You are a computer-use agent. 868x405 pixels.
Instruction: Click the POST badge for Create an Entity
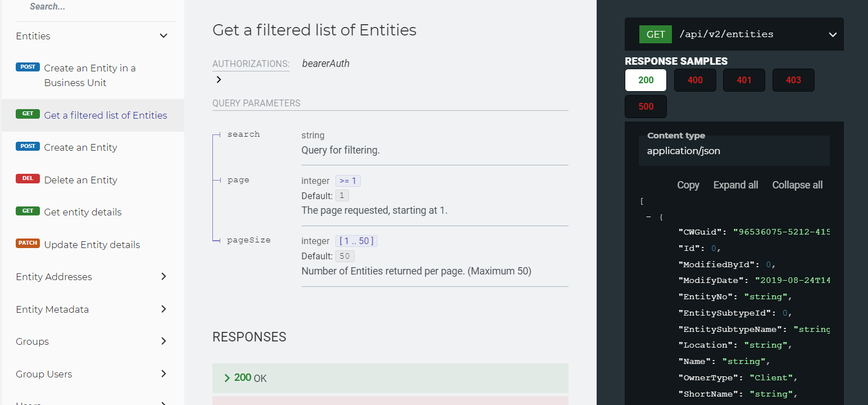(x=28, y=147)
